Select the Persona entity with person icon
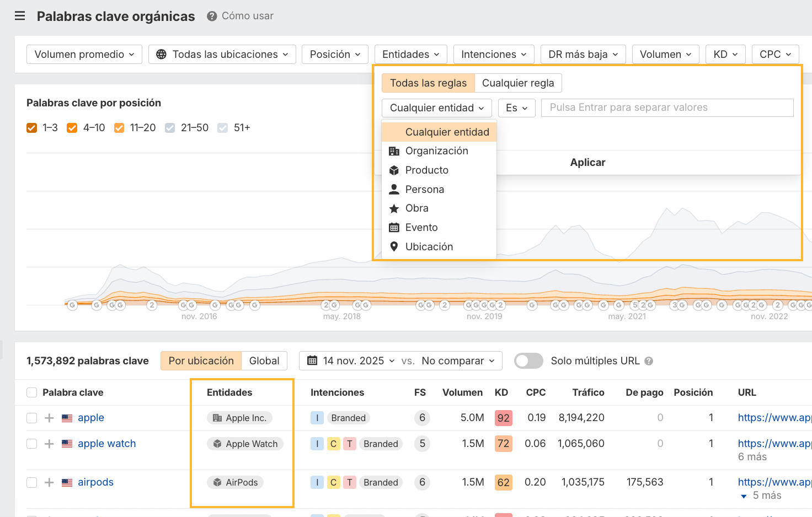 [x=424, y=189]
